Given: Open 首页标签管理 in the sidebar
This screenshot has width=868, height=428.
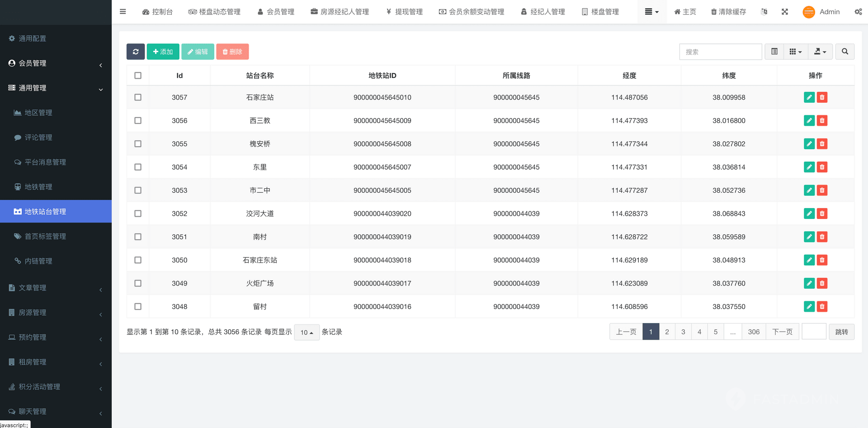Looking at the screenshot, I should click(x=56, y=236).
